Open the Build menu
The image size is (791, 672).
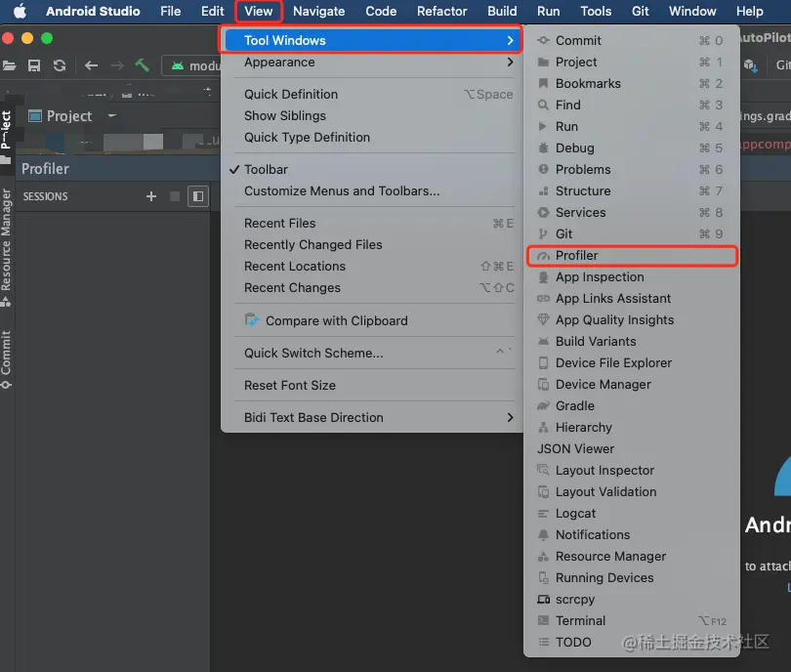click(502, 11)
